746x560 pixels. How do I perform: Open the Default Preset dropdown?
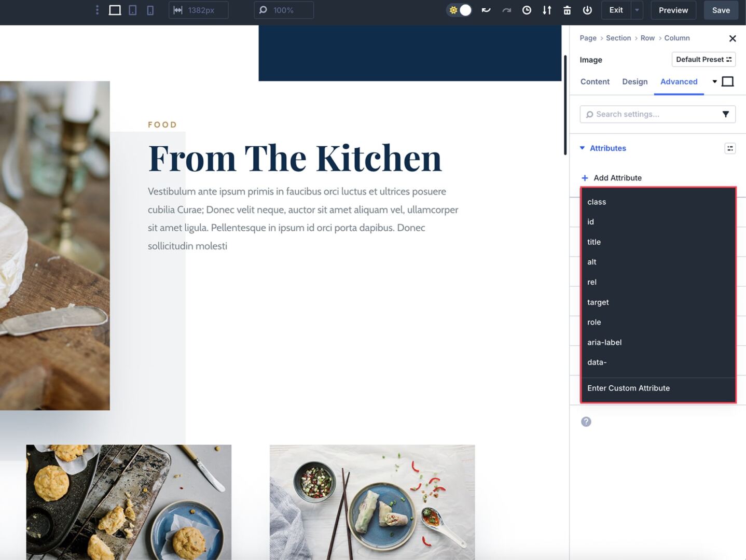pyautogui.click(x=703, y=60)
